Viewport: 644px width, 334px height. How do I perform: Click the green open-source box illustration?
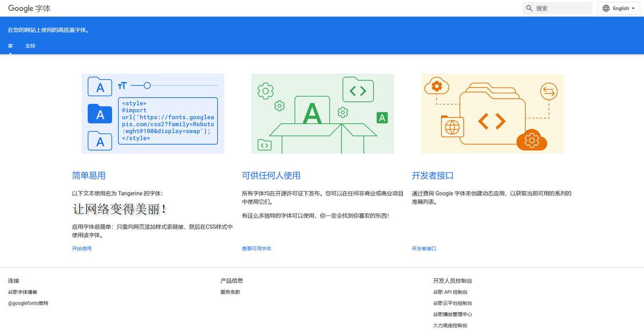pos(322,114)
